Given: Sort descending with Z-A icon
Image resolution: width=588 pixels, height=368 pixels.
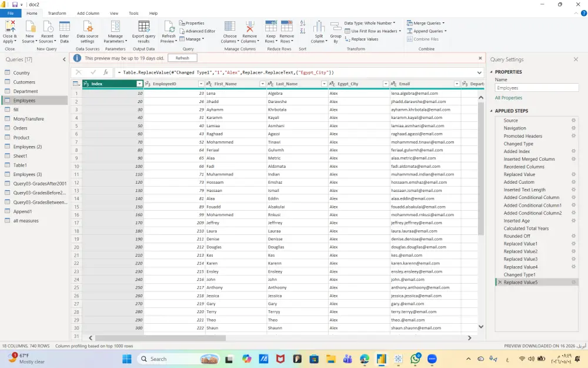Looking at the screenshot, I should [x=303, y=31].
